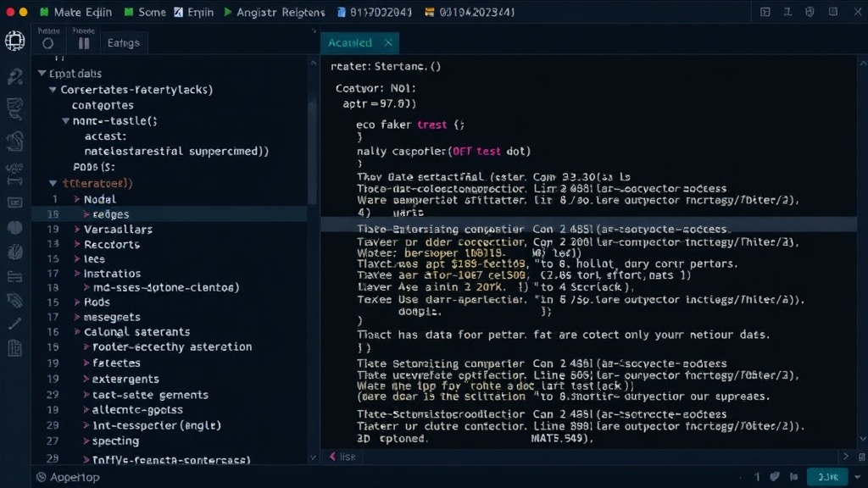Expand the Vercadlars node

77,229
